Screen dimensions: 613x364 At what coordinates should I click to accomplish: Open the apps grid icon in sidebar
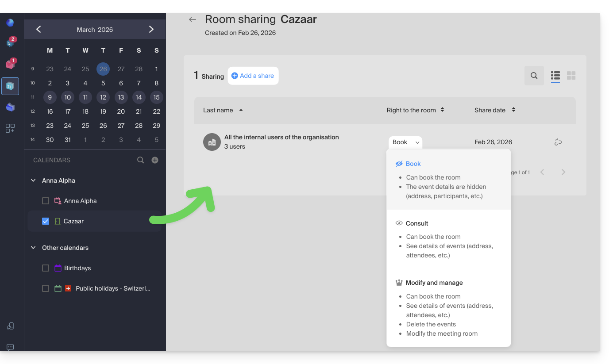[10, 128]
